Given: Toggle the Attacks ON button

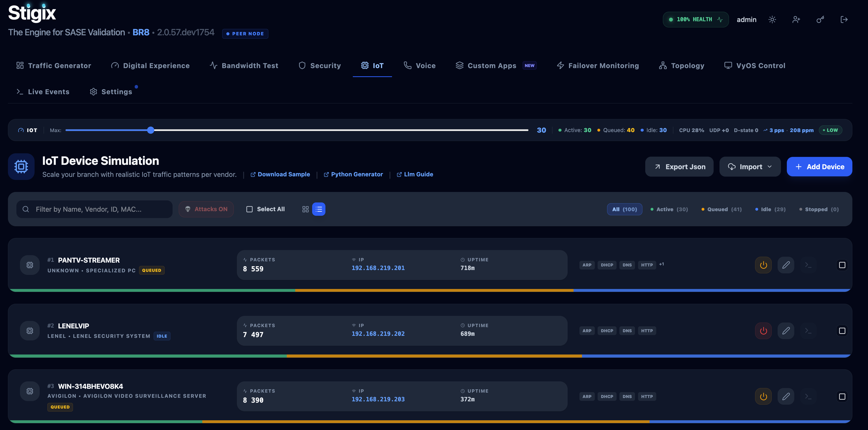Looking at the screenshot, I should 206,209.
